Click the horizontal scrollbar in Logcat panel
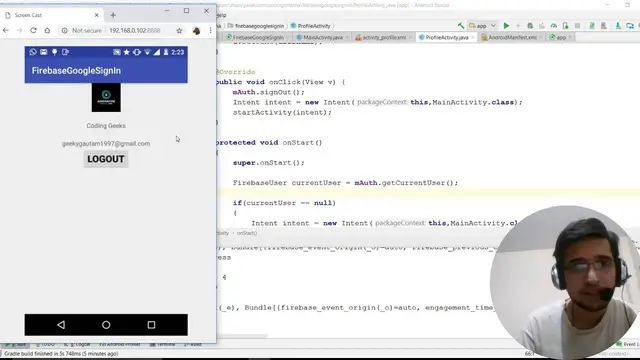Image resolution: width=640 pixels, height=360 pixels. (242, 336)
